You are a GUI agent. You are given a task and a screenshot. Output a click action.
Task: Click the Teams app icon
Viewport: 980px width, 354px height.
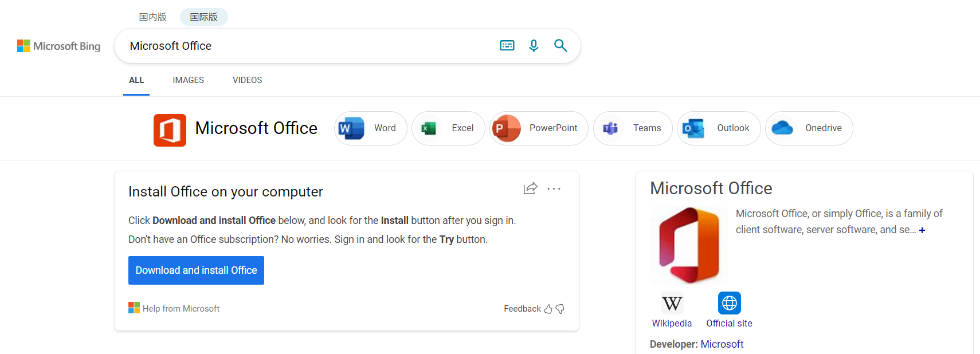tap(610, 128)
